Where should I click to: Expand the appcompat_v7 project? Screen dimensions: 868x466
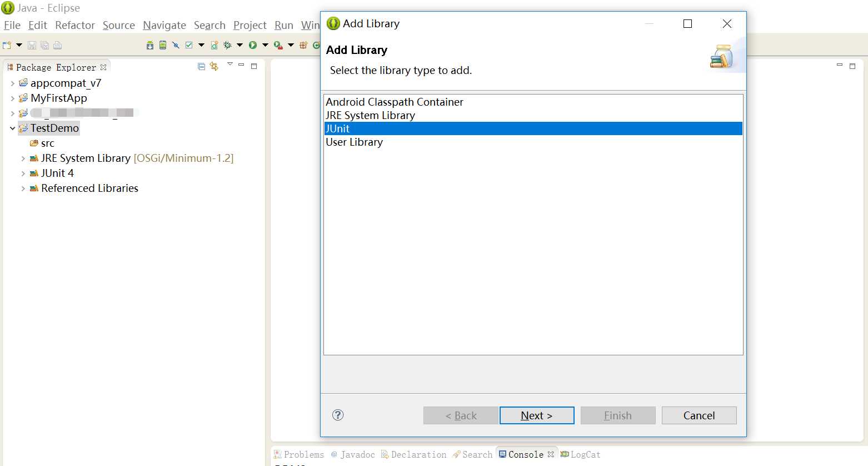pos(12,83)
